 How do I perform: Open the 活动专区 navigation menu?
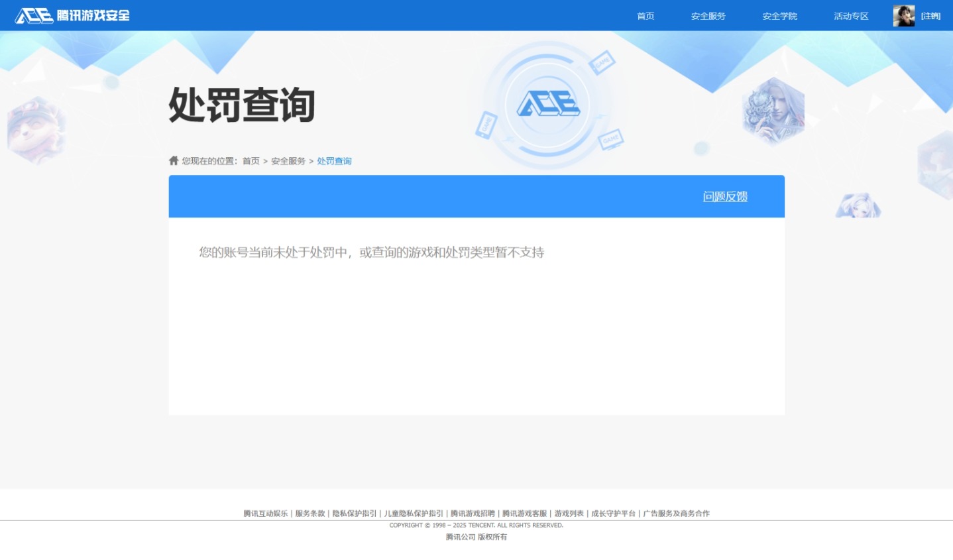click(x=850, y=16)
